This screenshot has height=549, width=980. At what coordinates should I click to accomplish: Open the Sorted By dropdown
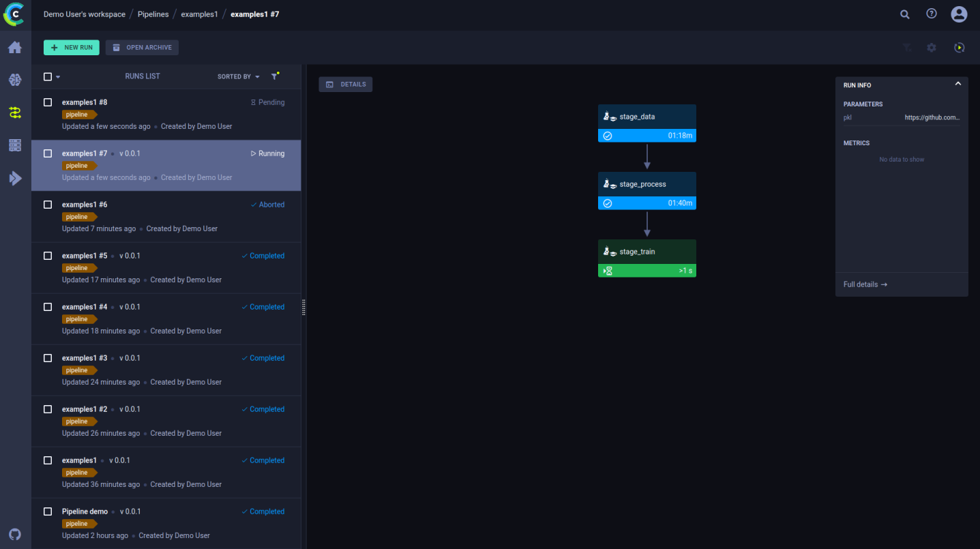point(238,77)
